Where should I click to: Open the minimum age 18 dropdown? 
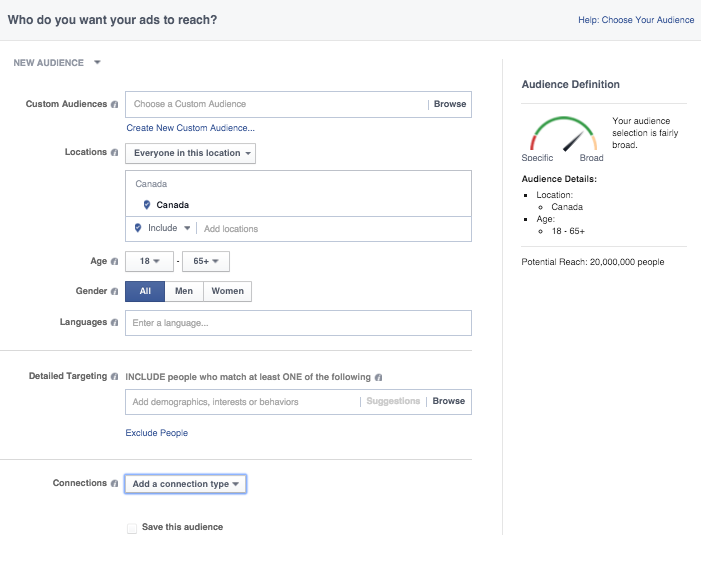(147, 262)
